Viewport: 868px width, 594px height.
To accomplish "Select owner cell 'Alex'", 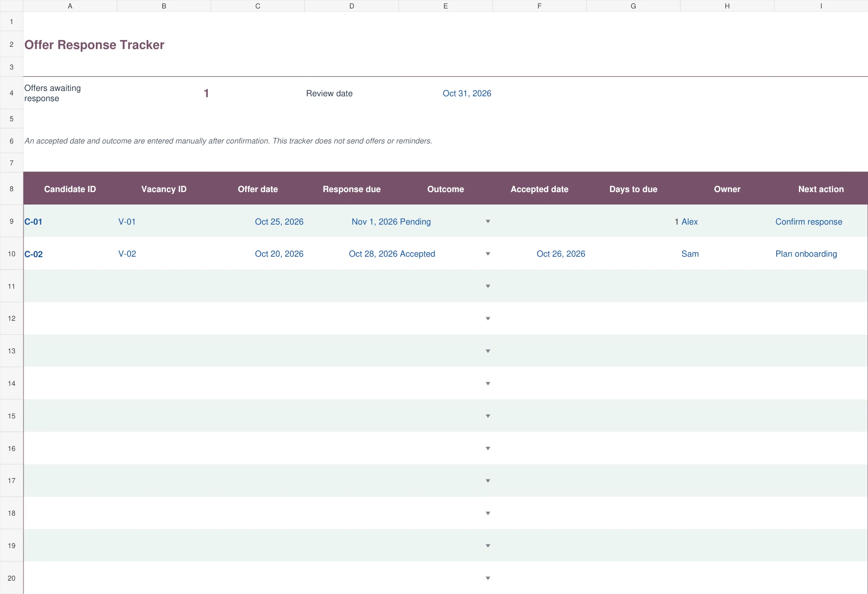I will [x=727, y=221].
